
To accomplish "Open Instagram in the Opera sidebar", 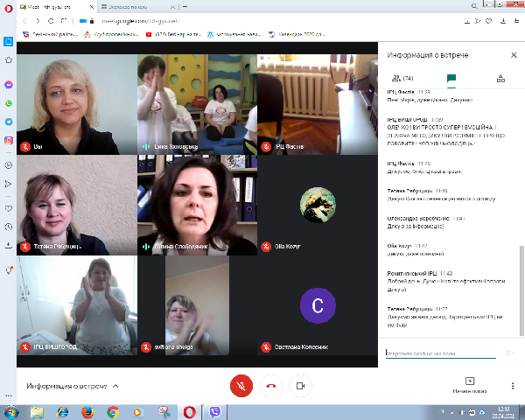I will point(8,140).
